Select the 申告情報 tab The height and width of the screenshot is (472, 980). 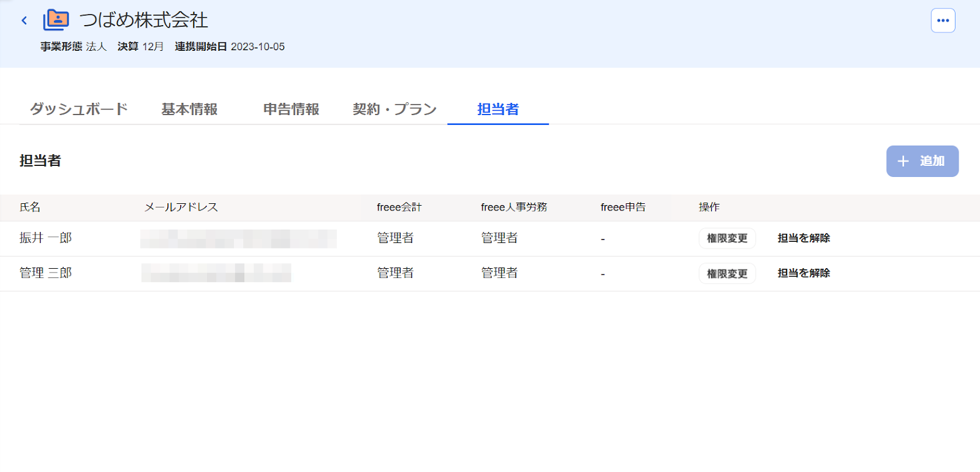(291, 109)
